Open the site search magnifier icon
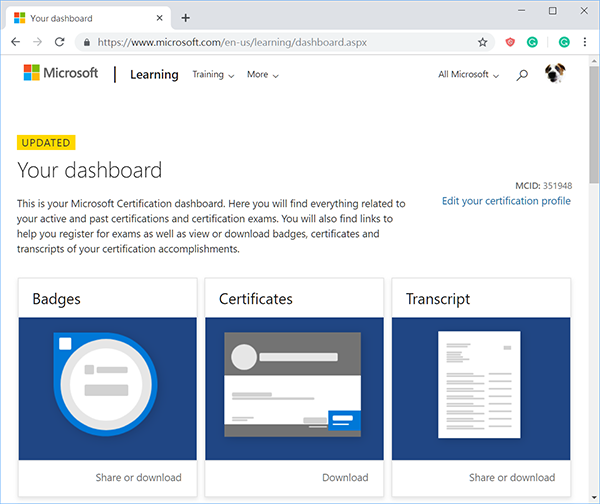Viewport: 600px width, 504px height. click(522, 75)
